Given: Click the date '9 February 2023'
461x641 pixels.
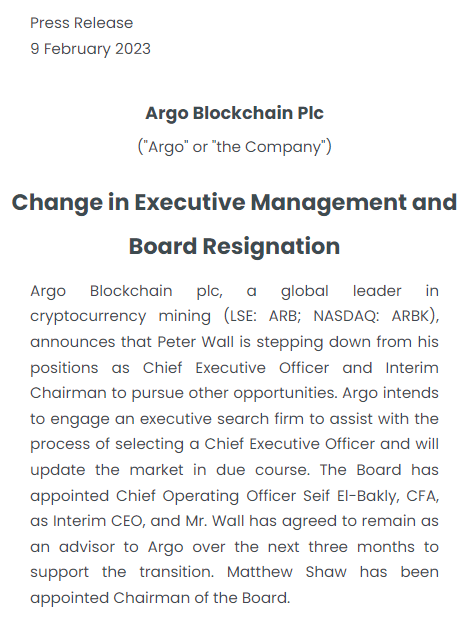Looking at the screenshot, I should point(90,49).
